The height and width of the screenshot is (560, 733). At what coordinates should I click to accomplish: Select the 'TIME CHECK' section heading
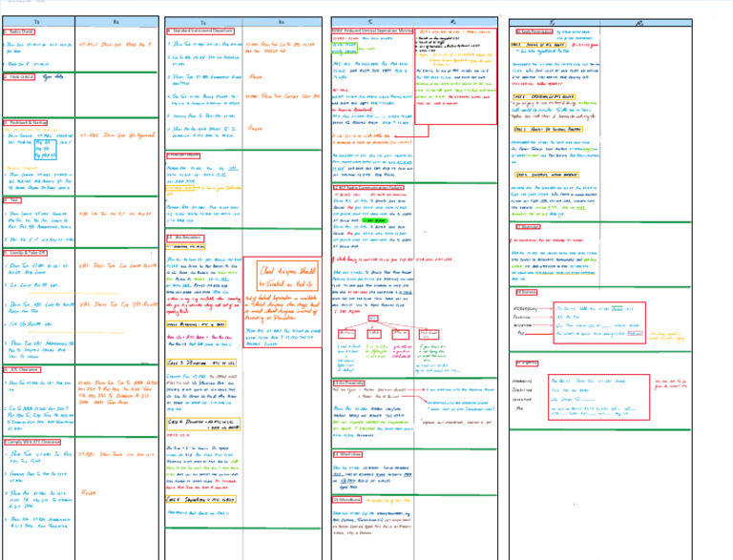tap(19, 76)
